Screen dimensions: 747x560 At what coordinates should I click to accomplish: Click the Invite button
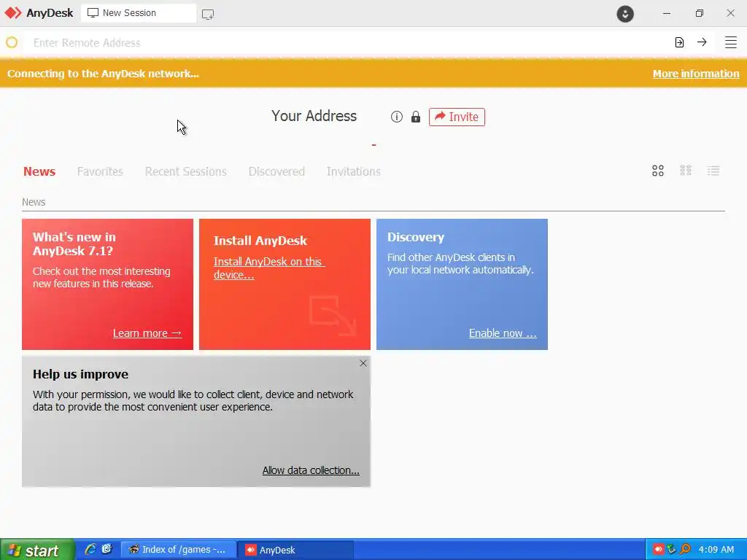pyautogui.click(x=457, y=117)
